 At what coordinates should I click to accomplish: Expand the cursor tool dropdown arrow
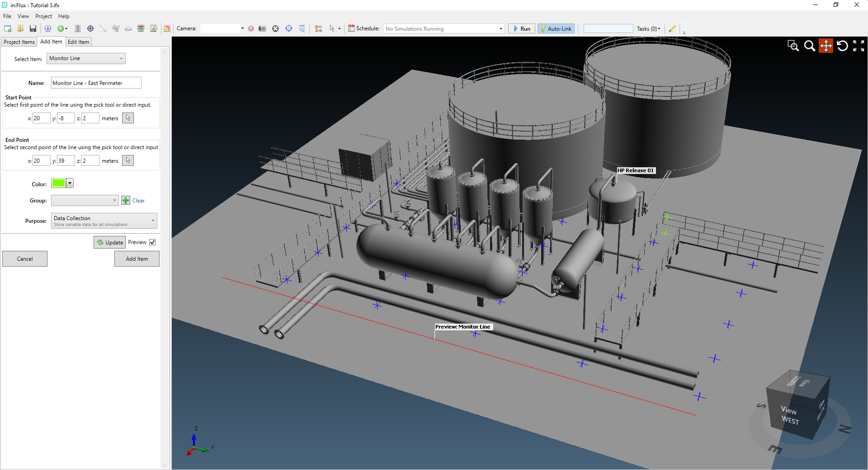tap(340, 28)
